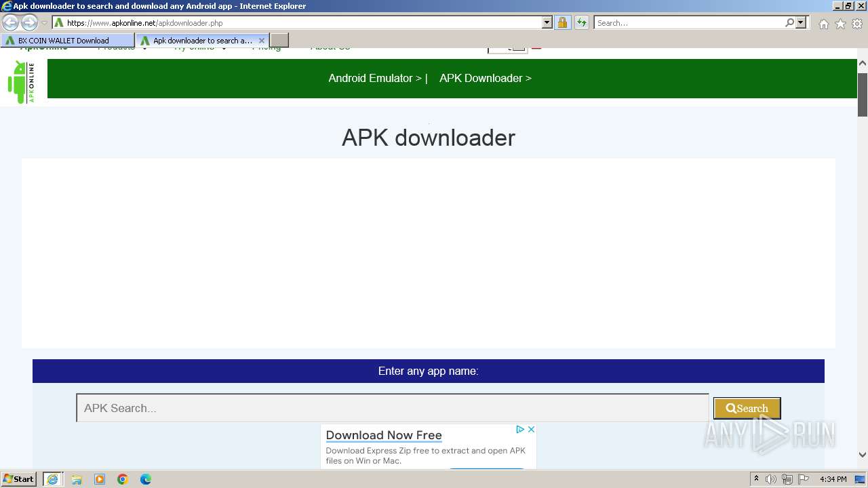Launch Edge from the taskbar
The width and height of the screenshot is (868, 488).
click(x=146, y=479)
